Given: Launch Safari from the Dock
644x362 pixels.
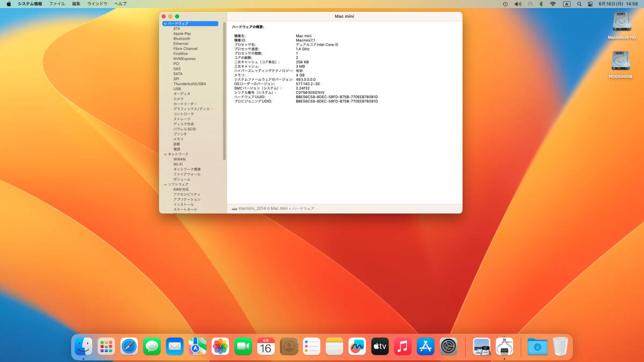Looking at the screenshot, I should 129,346.
